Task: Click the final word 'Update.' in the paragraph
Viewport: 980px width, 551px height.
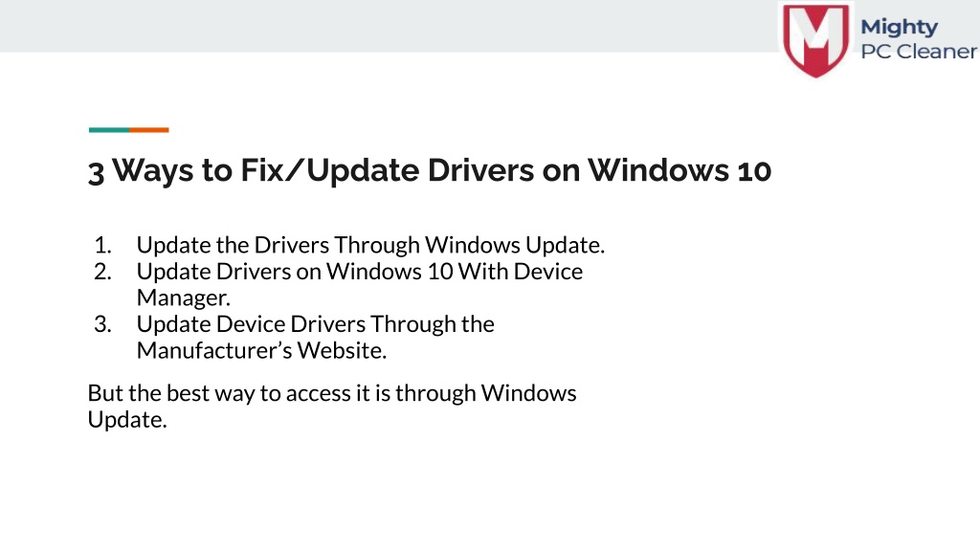Action: 127,420
